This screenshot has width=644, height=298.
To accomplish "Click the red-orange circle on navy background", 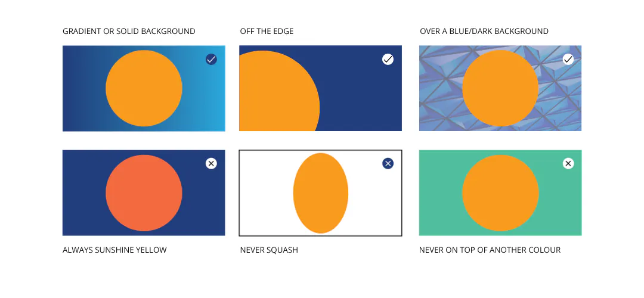I will [144, 193].
